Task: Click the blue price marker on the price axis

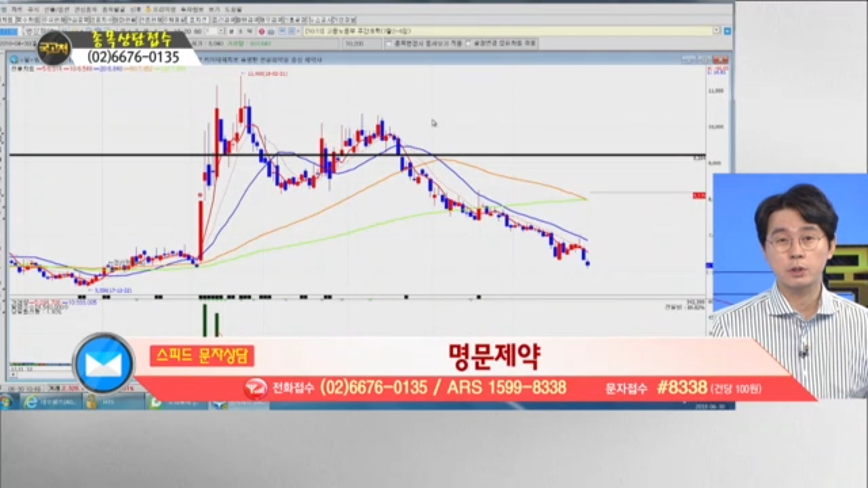Action: pyautogui.click(x=709, y=265)
